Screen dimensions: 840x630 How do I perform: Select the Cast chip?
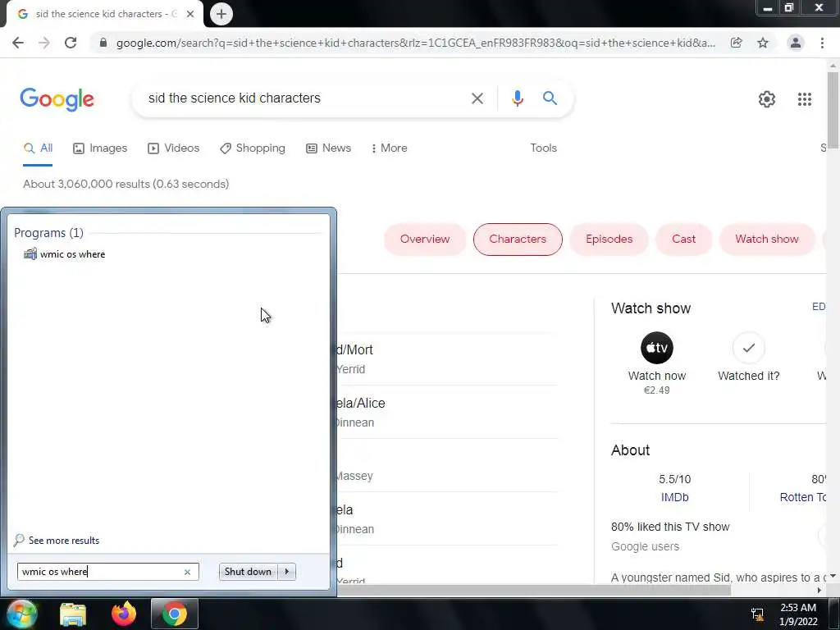(683, 240)
